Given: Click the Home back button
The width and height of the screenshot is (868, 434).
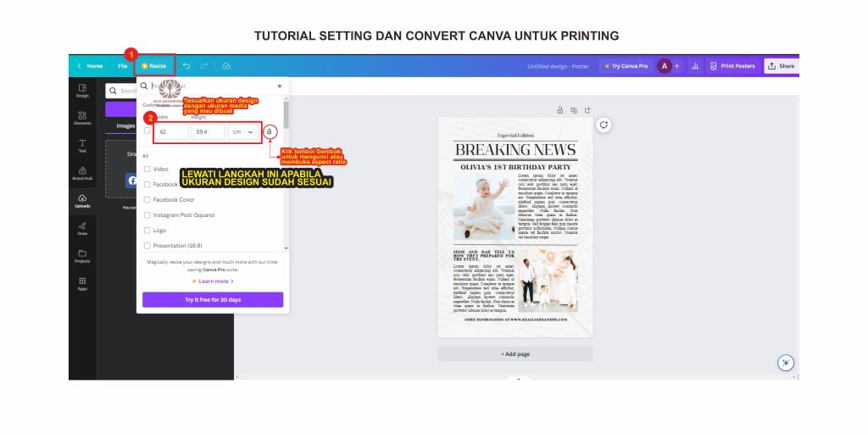Looking at the screenshot, I should pyautogui.click(x=90, y=66).
